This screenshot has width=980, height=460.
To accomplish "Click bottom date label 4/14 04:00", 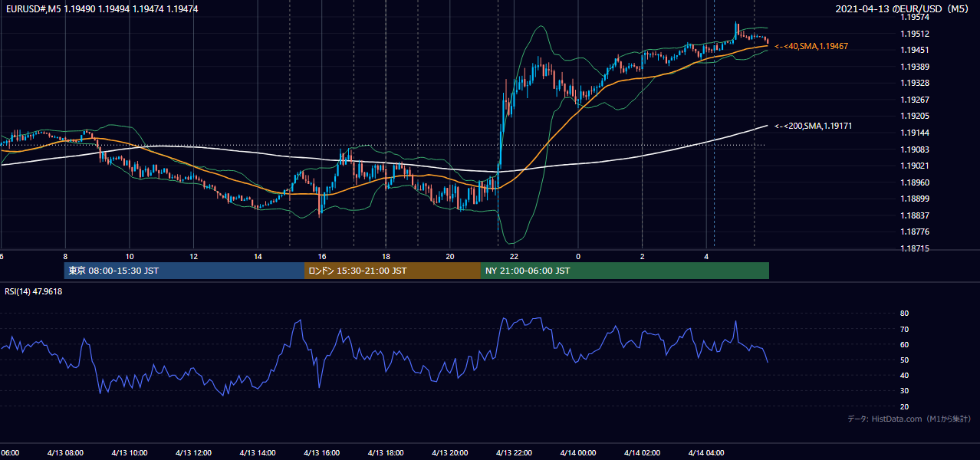I will click(706, 452).
